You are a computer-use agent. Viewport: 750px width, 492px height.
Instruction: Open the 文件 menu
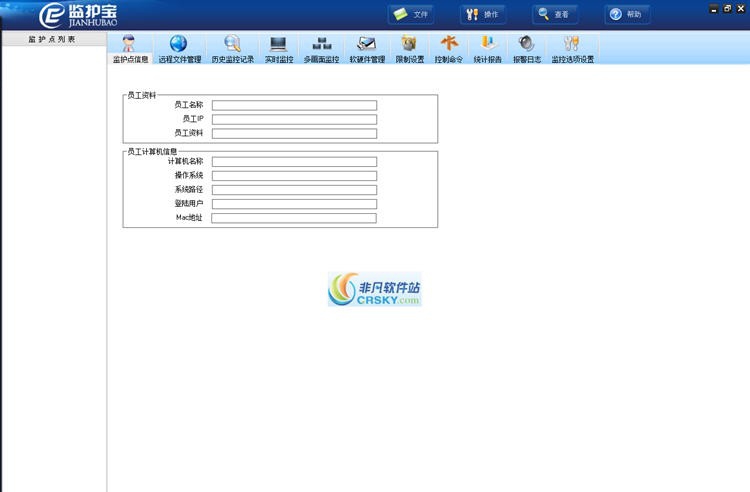tap(411, 14)
